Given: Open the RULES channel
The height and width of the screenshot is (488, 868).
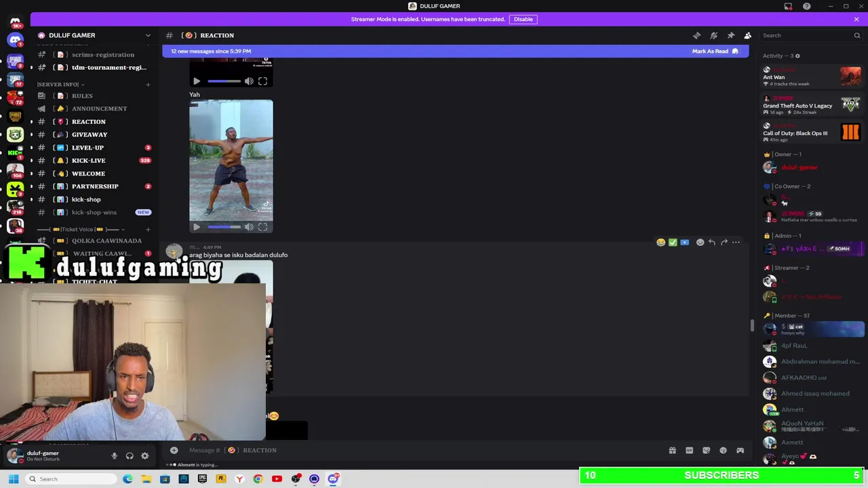Looking at the screenshot, I should pyautogui.click(x=94, y=96).
